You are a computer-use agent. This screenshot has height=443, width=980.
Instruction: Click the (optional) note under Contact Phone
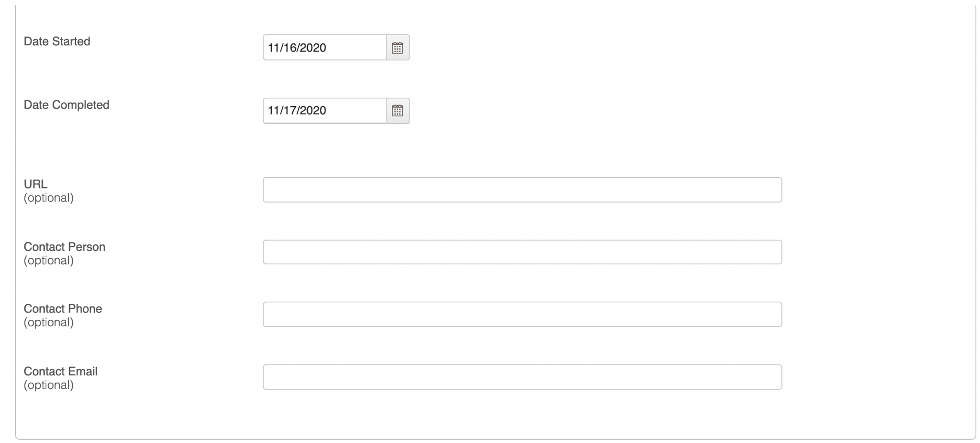coord(49,322)
